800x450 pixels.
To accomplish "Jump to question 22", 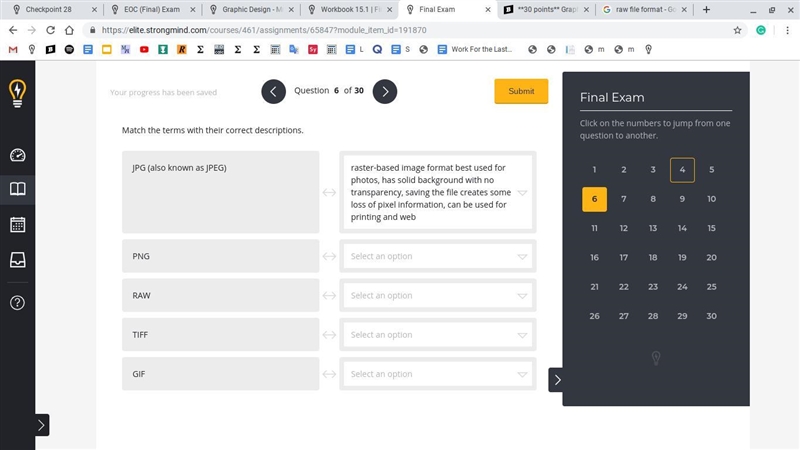I will [623, 287].
